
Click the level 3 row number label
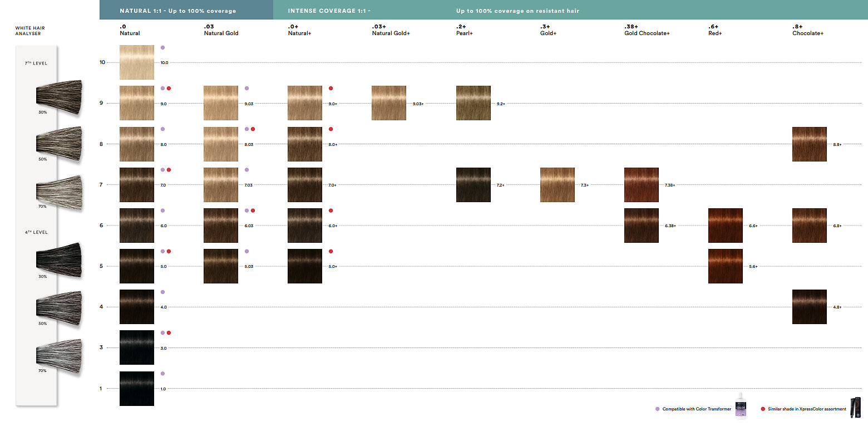101,348
